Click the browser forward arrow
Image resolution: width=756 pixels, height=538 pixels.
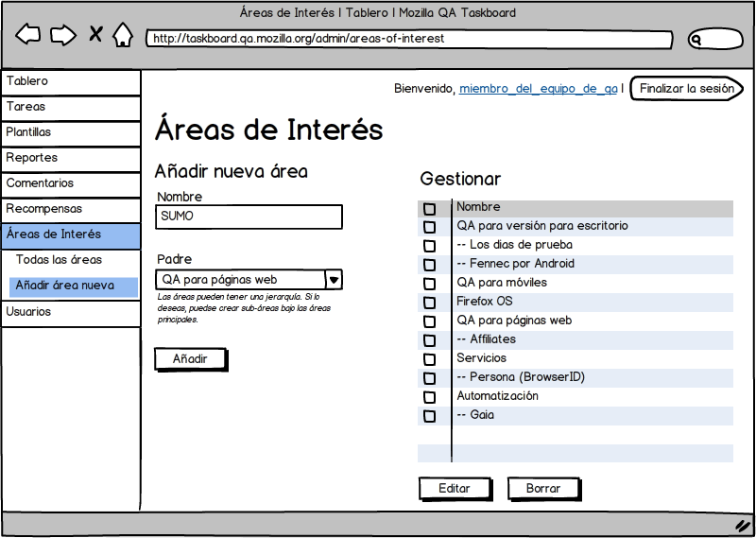click(63, 35)
